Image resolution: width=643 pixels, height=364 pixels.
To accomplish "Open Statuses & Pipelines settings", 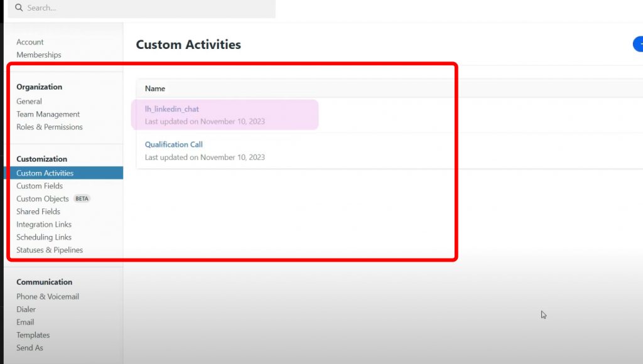I will (x=49, y=250).
